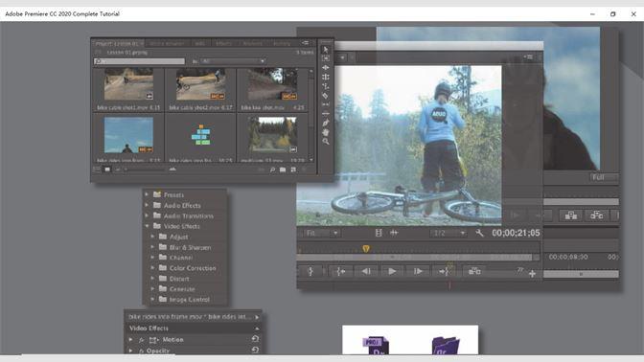Select the Pen tool
The image size is (644, 362).
326,123
